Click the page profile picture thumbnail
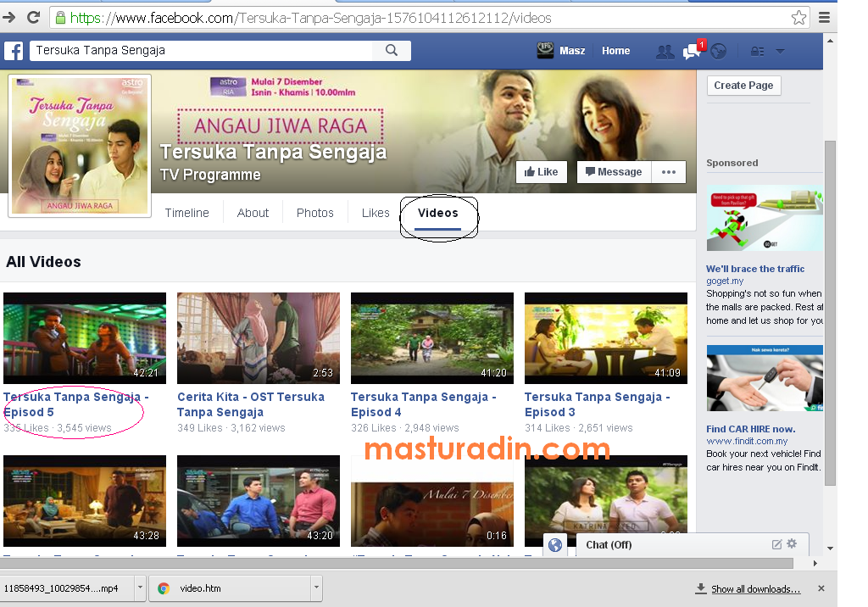Image resolution: width=868 pixels, height=607 pixels. [80, 146]
